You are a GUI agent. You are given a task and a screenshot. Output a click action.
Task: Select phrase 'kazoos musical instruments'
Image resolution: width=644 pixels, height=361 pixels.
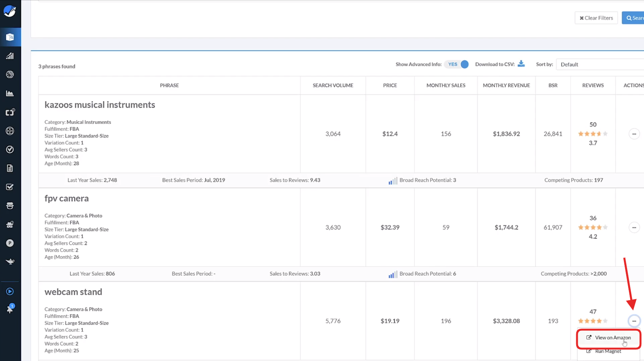point(100,105)
